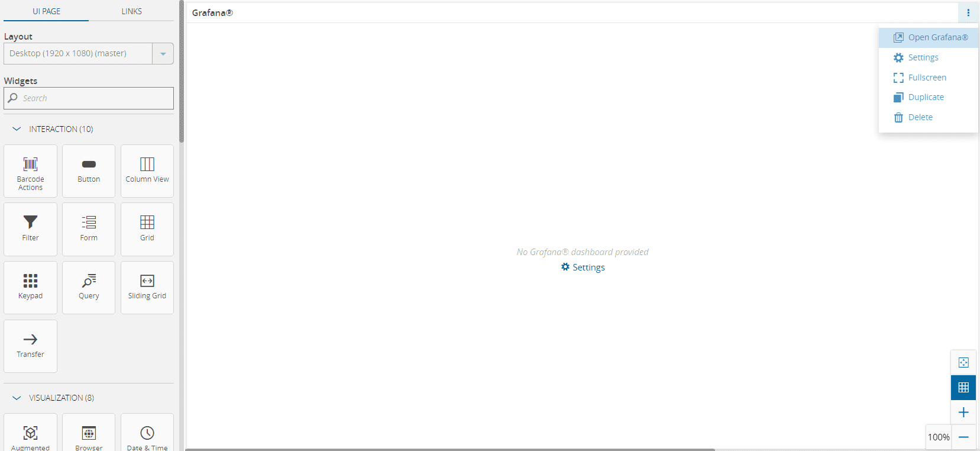Switch to the UI PAGE tab

[46, 11]
